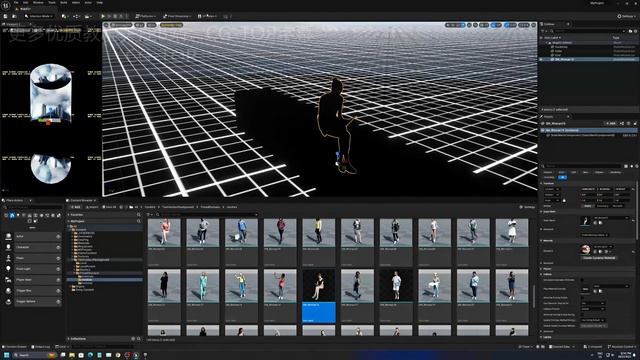Toggle visibility eye of selected SM_Woman Outliner row
640x360 pixels.
pyautogui.click(x=542, y=59)
